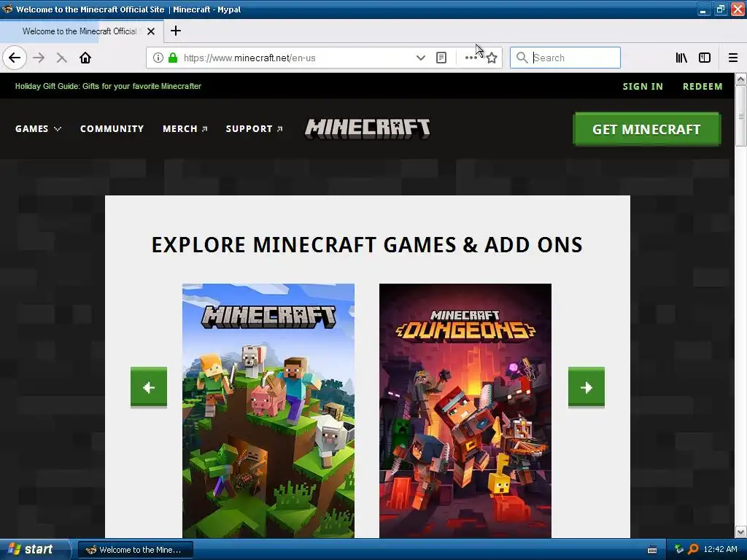
Task: Open a new tab with the plus button
Action: [x=176, y=31]
